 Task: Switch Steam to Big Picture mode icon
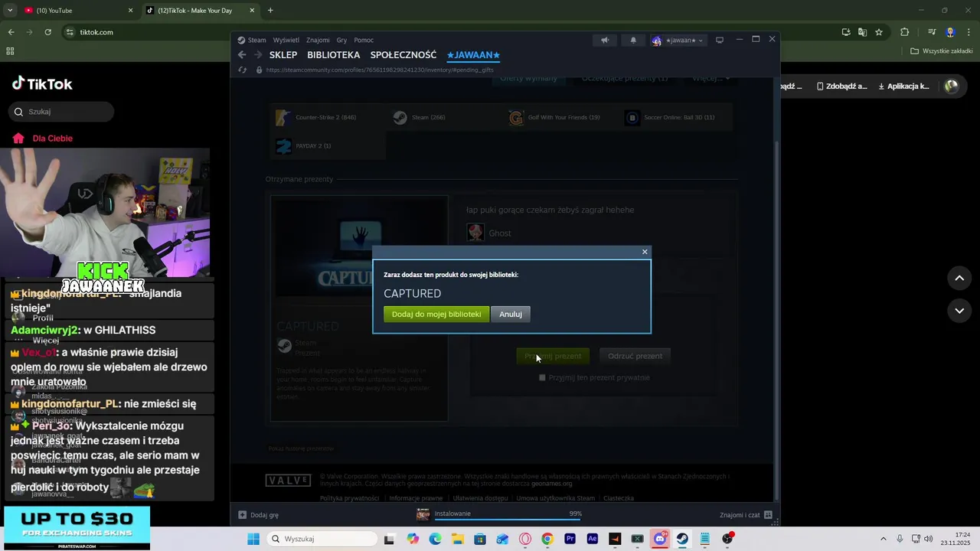point(720,41)
